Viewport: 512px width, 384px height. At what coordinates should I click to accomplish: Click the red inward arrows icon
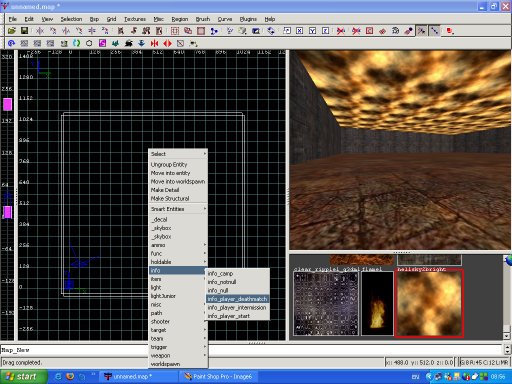click(x=154, y=43)
